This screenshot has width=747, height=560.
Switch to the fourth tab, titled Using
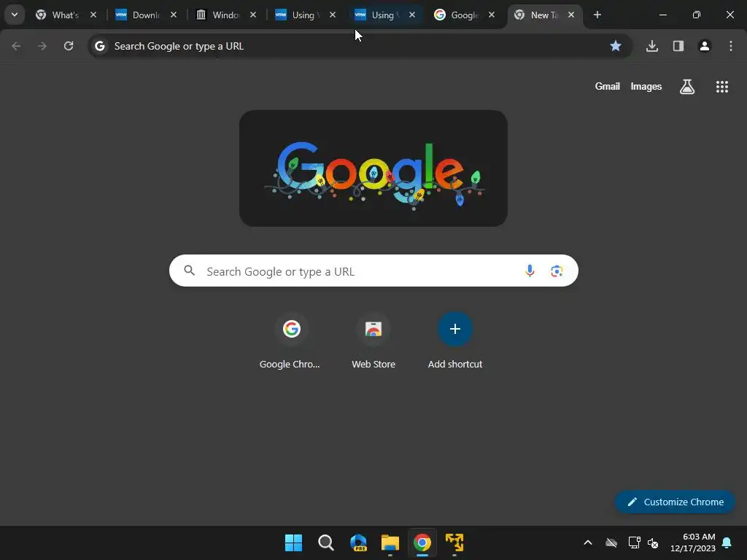click(306, 15)
